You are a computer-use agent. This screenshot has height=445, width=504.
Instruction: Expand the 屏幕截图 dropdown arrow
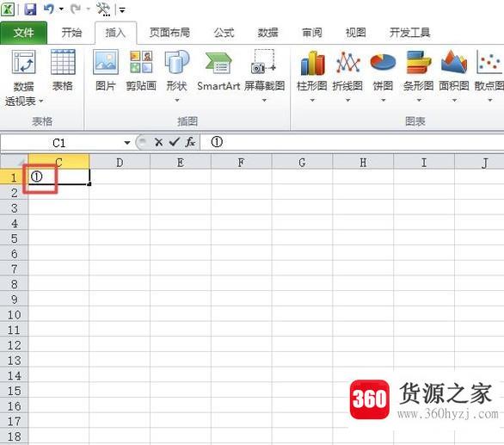(264, 101)
